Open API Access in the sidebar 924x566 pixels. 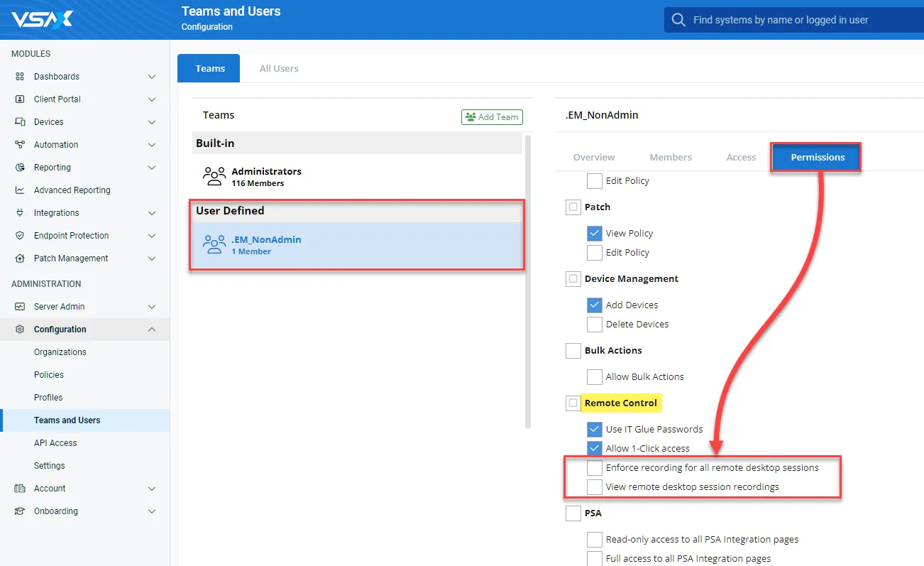pos(55,443)
